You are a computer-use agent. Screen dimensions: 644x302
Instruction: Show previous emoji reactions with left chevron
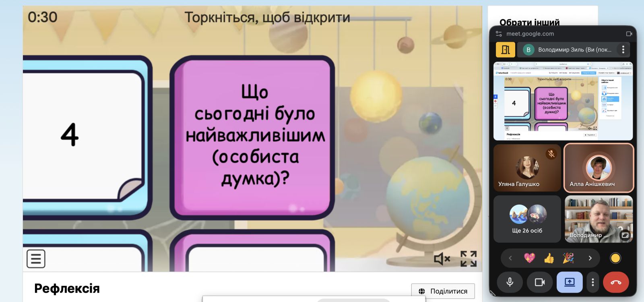coord(510,258)
